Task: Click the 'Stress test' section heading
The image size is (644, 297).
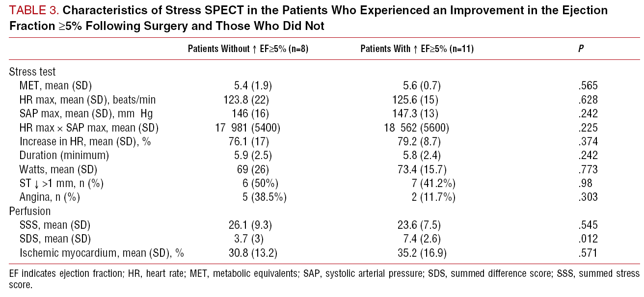Action: coord(32,72)
